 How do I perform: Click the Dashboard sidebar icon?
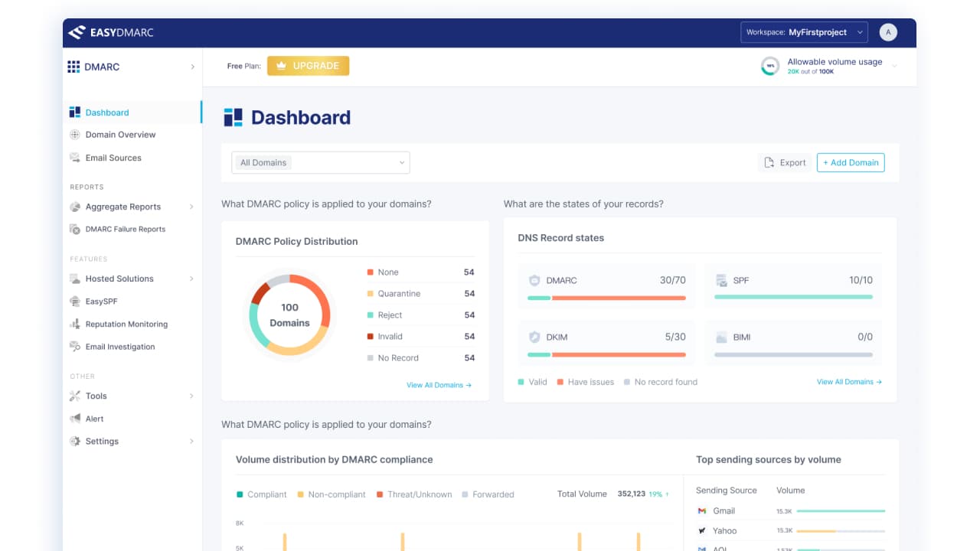(x=75, y=112)
